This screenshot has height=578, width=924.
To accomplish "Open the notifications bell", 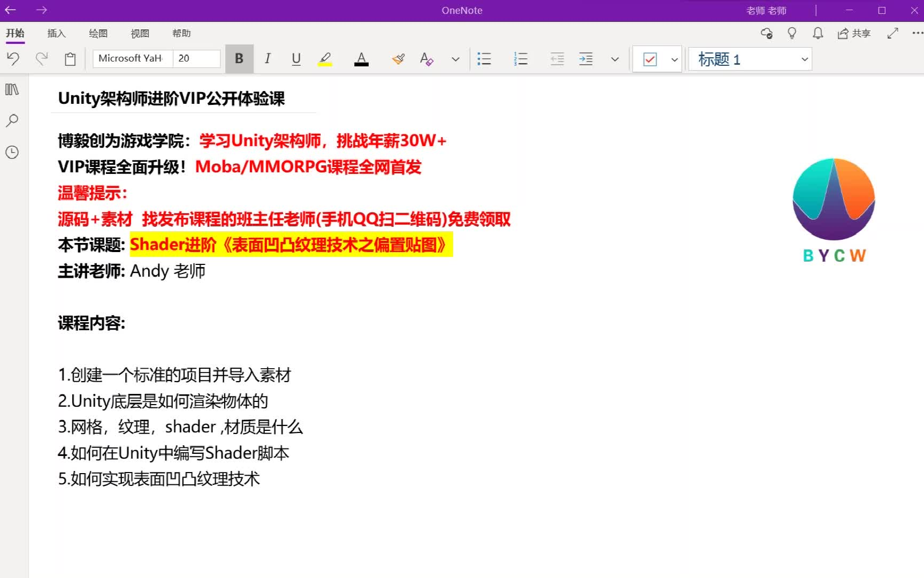I will pos(818,33).
